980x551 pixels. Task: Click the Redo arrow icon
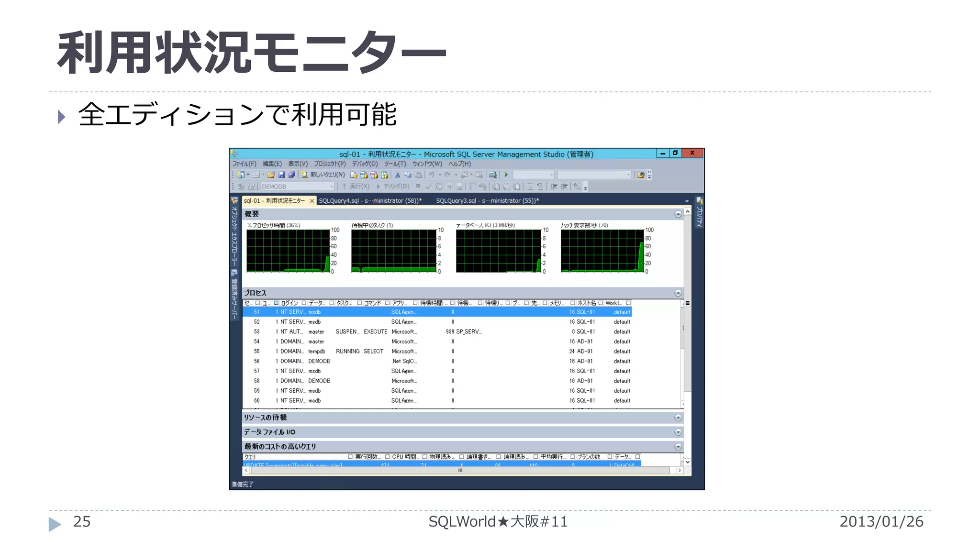tap(448, 175)
